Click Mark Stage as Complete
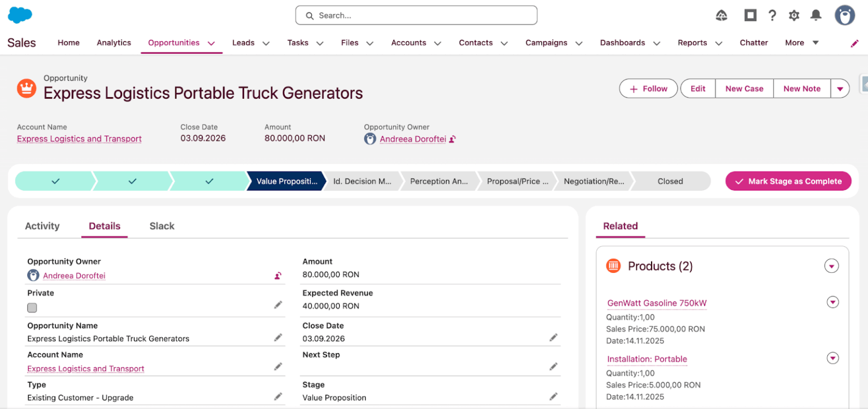Viewport: 868px width, 409px height. (x=788, y=181)
